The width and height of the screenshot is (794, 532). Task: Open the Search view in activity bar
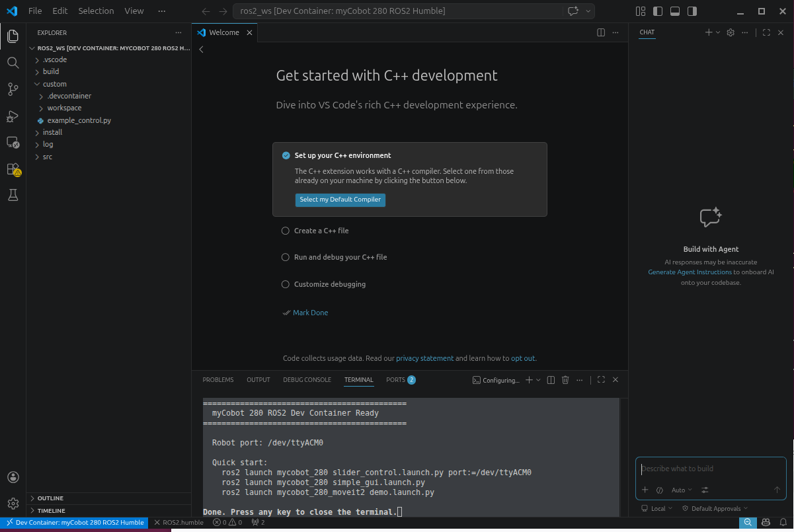click(13, 63)
